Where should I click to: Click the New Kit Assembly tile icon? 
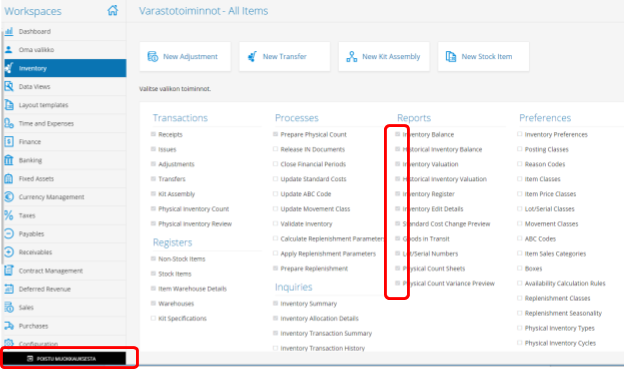point(351,57)
